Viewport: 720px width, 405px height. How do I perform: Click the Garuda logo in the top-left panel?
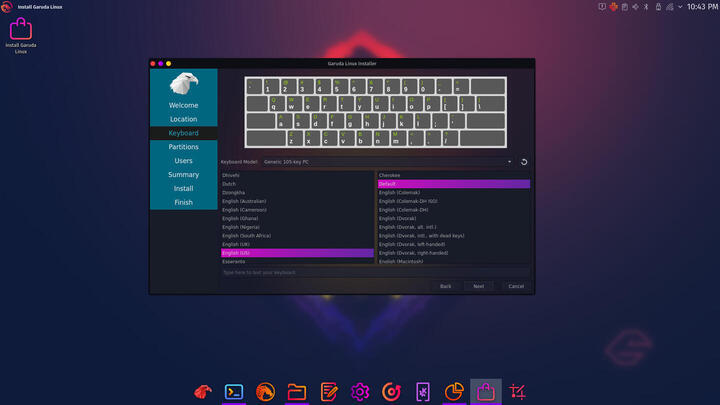coord(6,7)
